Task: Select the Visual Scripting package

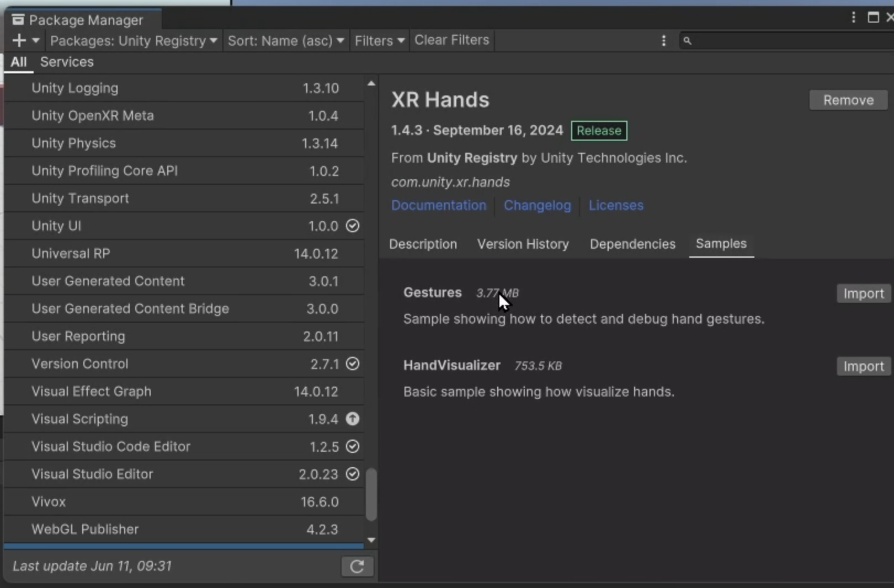Action: (184, 419)
